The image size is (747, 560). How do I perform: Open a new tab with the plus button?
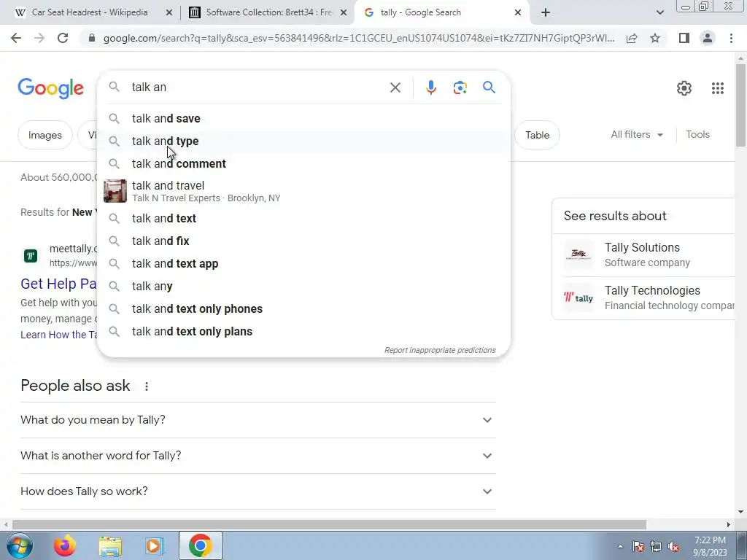click(546, 12)
